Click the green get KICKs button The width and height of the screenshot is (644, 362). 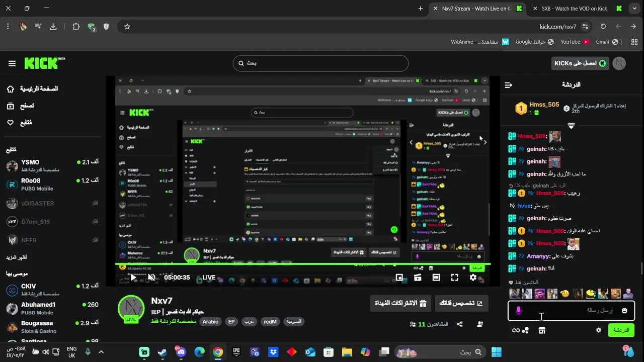580,63
